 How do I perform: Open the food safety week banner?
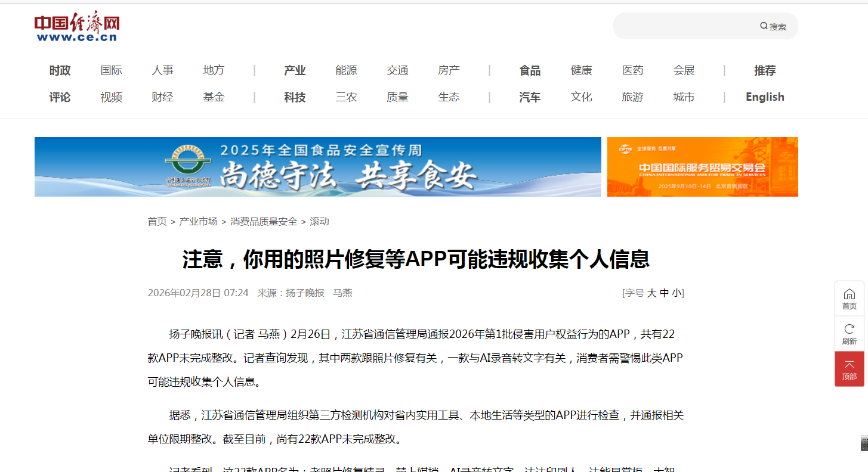[x=317, y=167]
